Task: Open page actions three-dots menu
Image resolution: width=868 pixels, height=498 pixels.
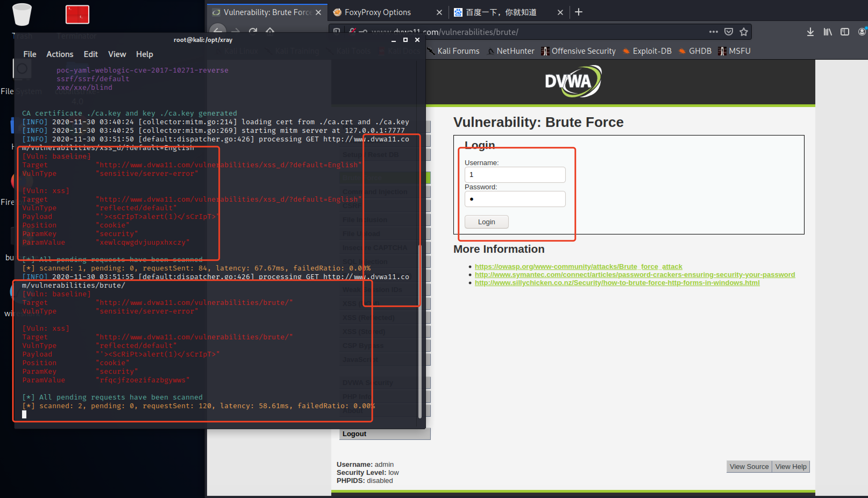Action: 713,32
